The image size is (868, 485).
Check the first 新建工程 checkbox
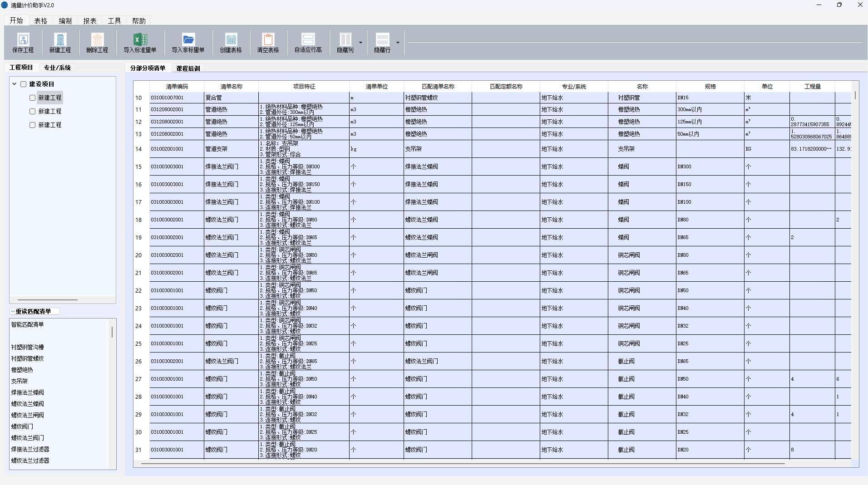tap(32, 97)
